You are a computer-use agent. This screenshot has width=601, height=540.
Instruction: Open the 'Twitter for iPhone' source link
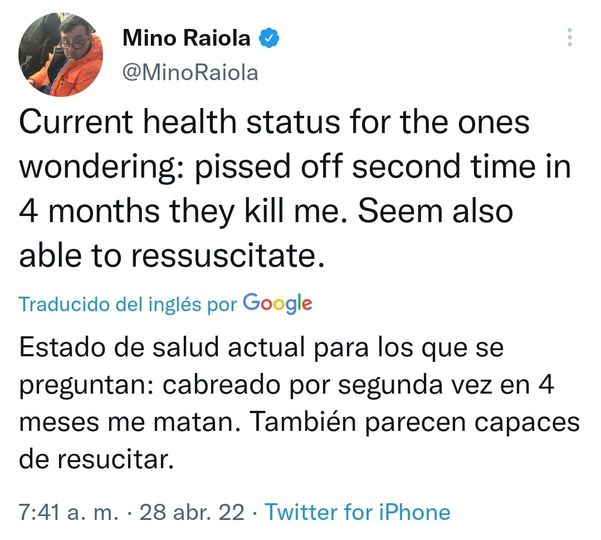point(357,513)
